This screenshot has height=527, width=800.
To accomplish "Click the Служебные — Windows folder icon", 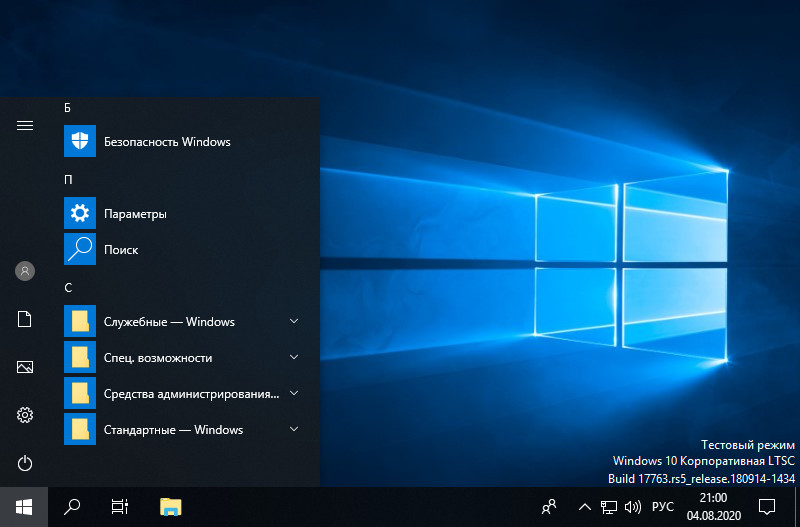I will coord(80,321).
